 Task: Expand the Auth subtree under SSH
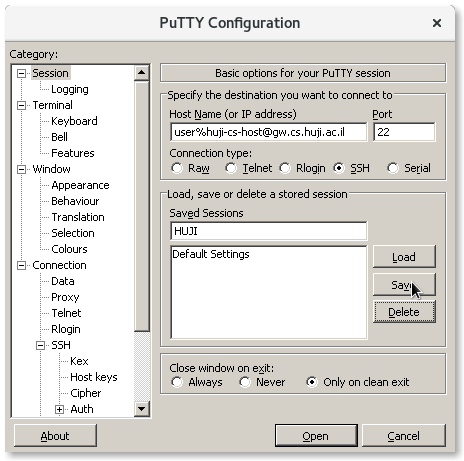pyautogui.click(x=59, y=409)
